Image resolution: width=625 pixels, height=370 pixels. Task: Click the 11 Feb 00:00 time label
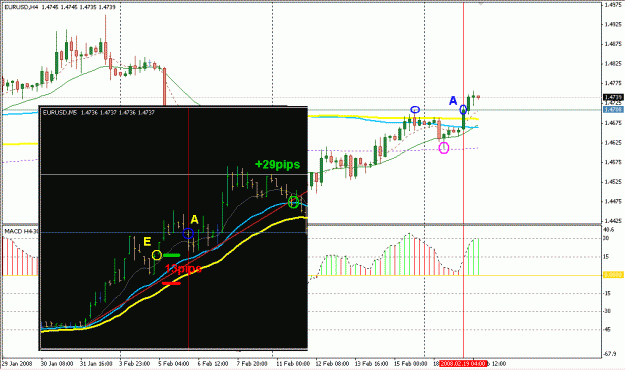pos(293,364)
